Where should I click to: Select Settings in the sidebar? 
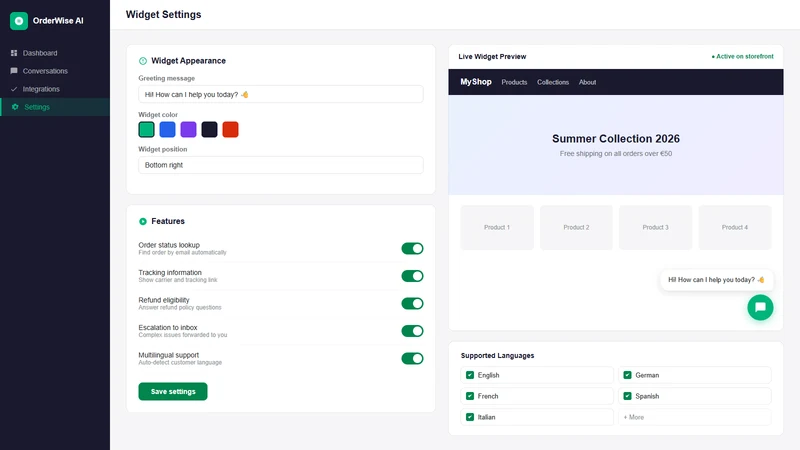pos(55,107)
